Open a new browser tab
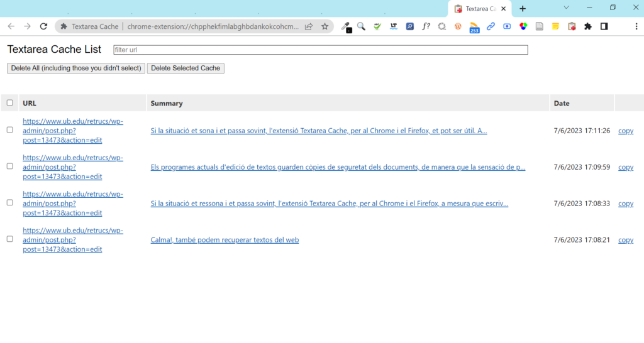This screenshot has height=343, width=644. tap(523, 9)
